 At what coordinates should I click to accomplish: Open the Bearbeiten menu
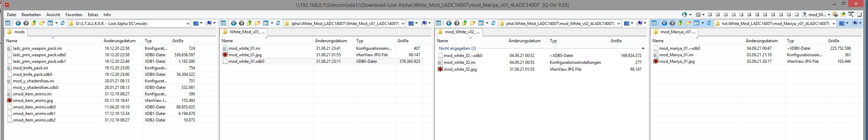pos(31,15)
